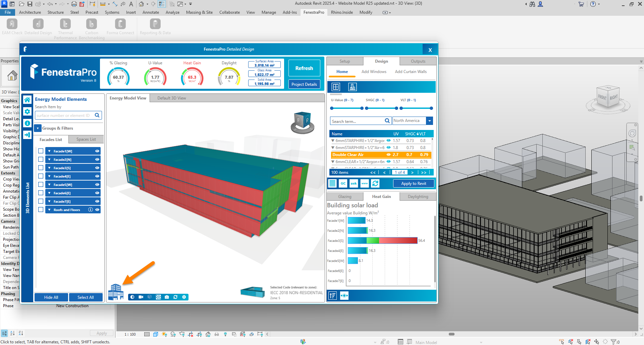Toggle eye icon on Double Clear Air row
This screenshot has width=644, height=345.
click(x=388, y=155)
